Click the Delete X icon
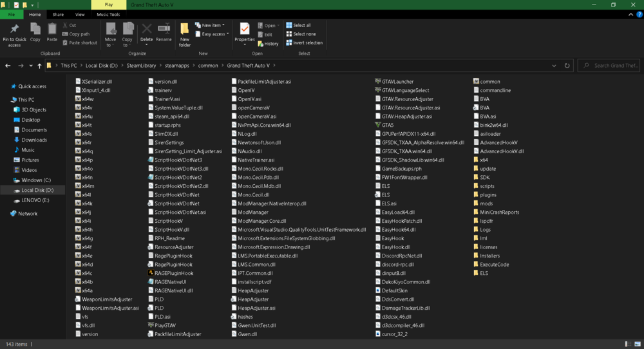The width and height of the screenshot is (644, 349). point(147,29)
